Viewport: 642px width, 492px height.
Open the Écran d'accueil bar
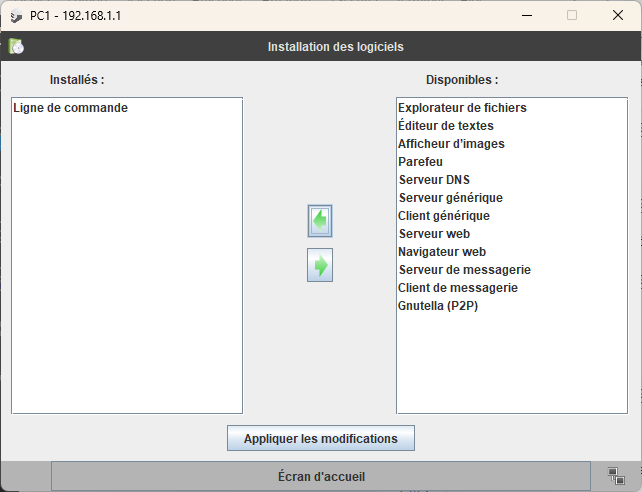pyautogui.click(x=320, y=477)
